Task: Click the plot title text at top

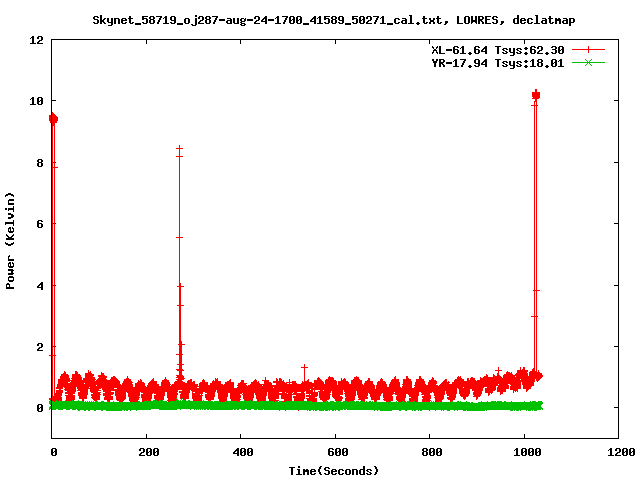Action: 333,20
